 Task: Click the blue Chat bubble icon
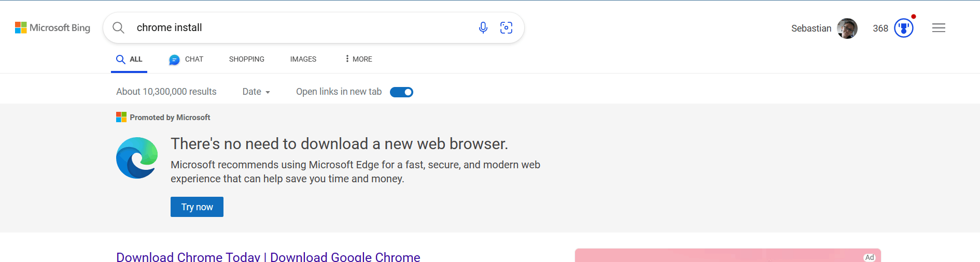tap(174, 60)
